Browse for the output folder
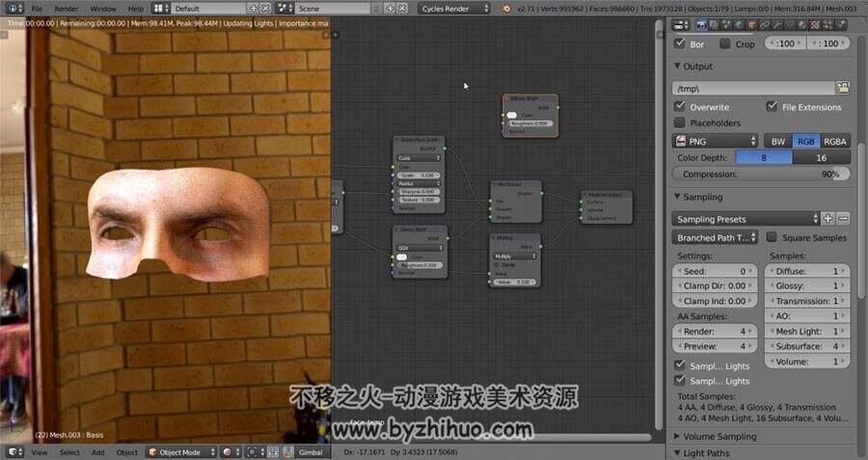The height and width of the screenshot is (460, 868). [843, 88]
